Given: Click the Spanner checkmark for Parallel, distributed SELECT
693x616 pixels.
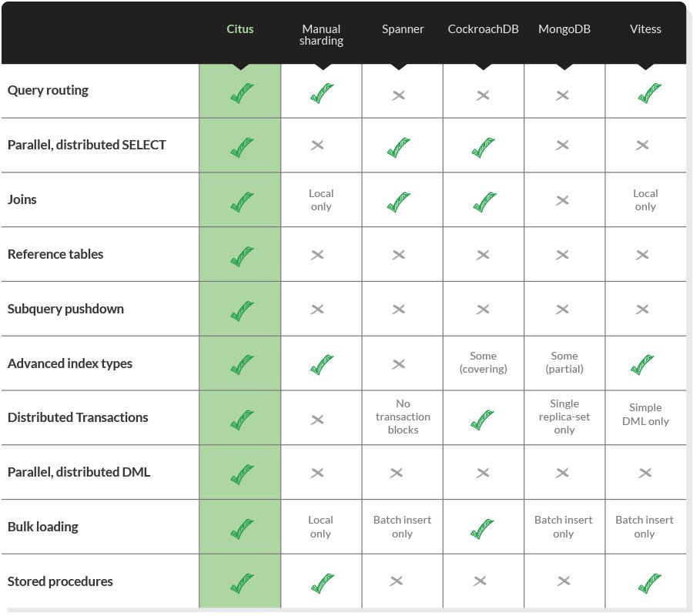Looking at the screenshot, I should click(399, 147).
